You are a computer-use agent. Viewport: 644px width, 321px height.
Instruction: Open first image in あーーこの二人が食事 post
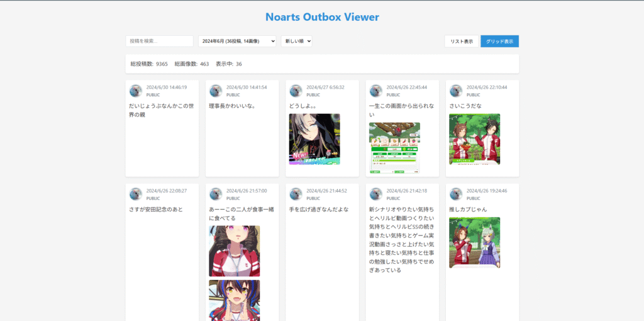click(x=234, y=251)
